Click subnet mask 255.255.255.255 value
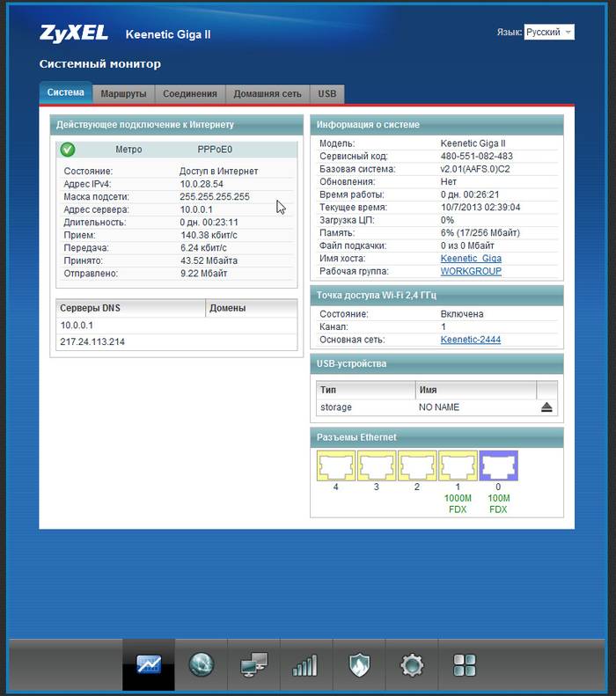 click(x=215, y=196)
